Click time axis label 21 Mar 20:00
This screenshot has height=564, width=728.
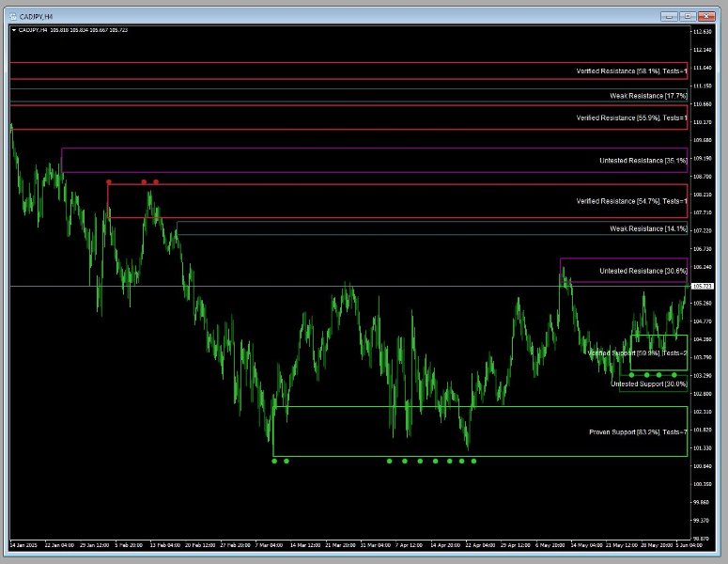click(x=340, y=545)
